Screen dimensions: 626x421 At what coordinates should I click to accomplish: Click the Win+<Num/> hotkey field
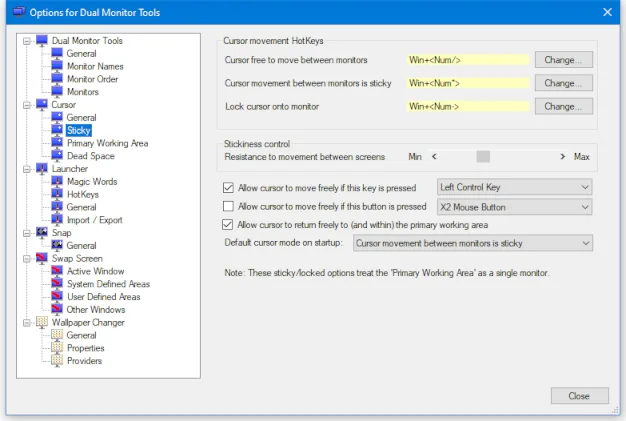[x=468, y=60]
